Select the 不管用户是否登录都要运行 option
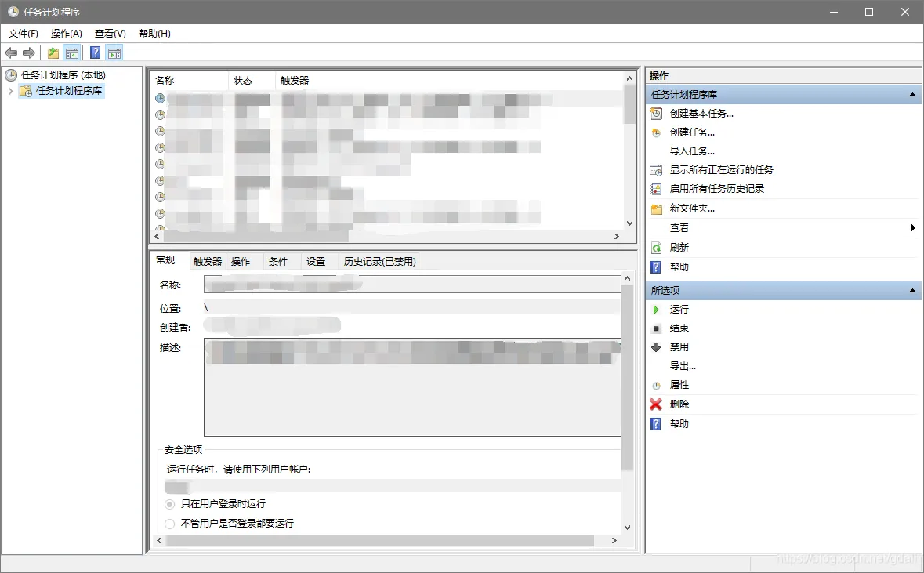Image resolution: width=924 pixels, height=573 pixels. [x=169, y=523]
